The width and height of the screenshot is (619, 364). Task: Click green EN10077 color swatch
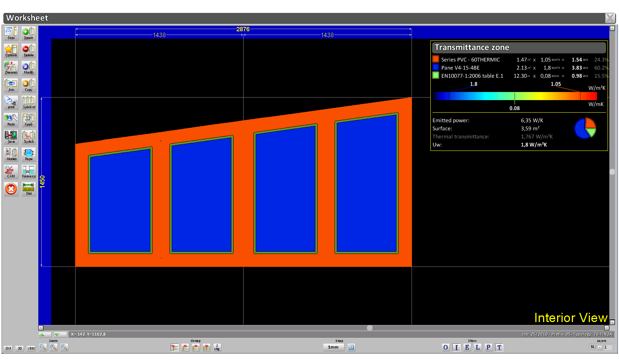[x=436, y=75]
